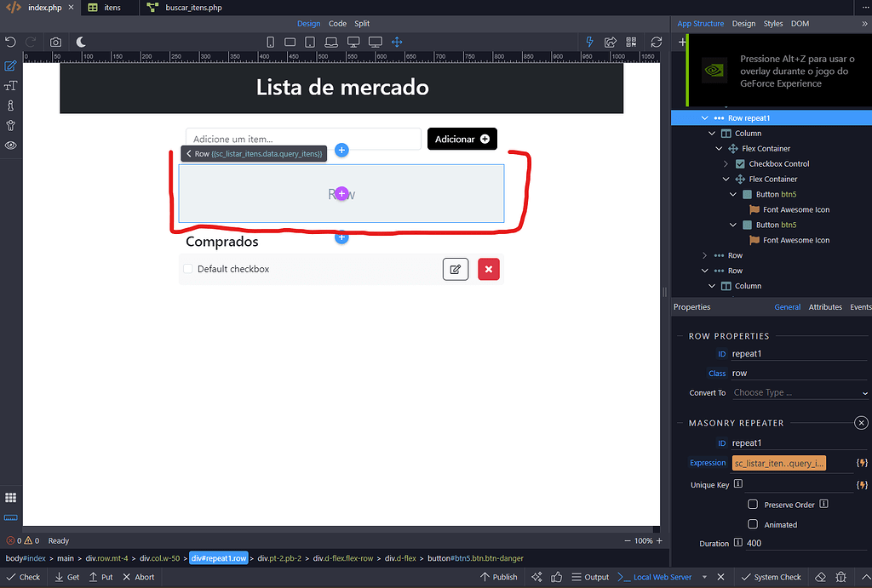This screenshot has height=588, width=872.
Task: Click the undo arrow in the toolbar
Action: 11,42
